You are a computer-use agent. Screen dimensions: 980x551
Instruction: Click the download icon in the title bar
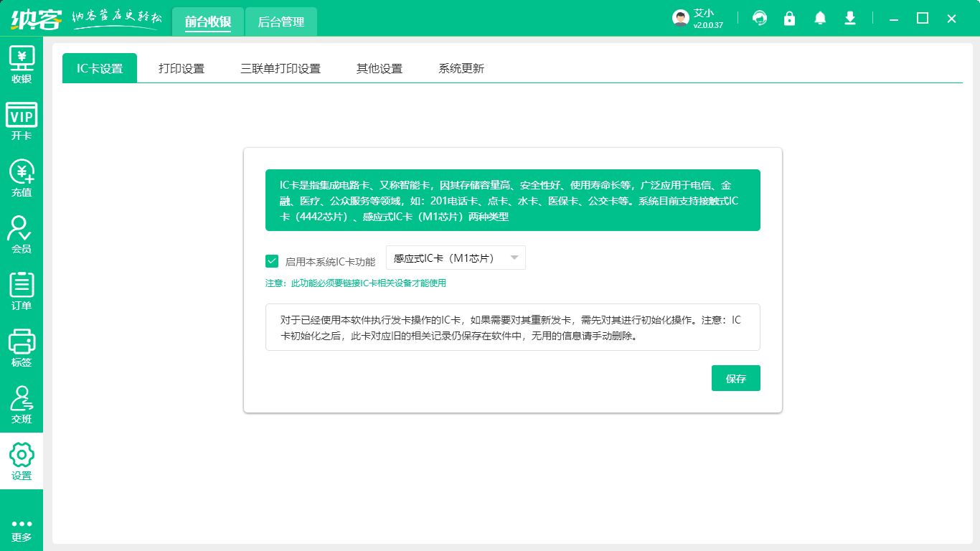point(850,18)
